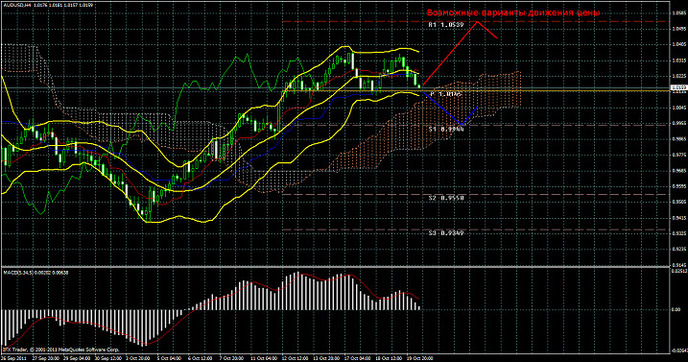688x362 pixels.
Task: Select the S1 support level label
Action: (446, 129)
